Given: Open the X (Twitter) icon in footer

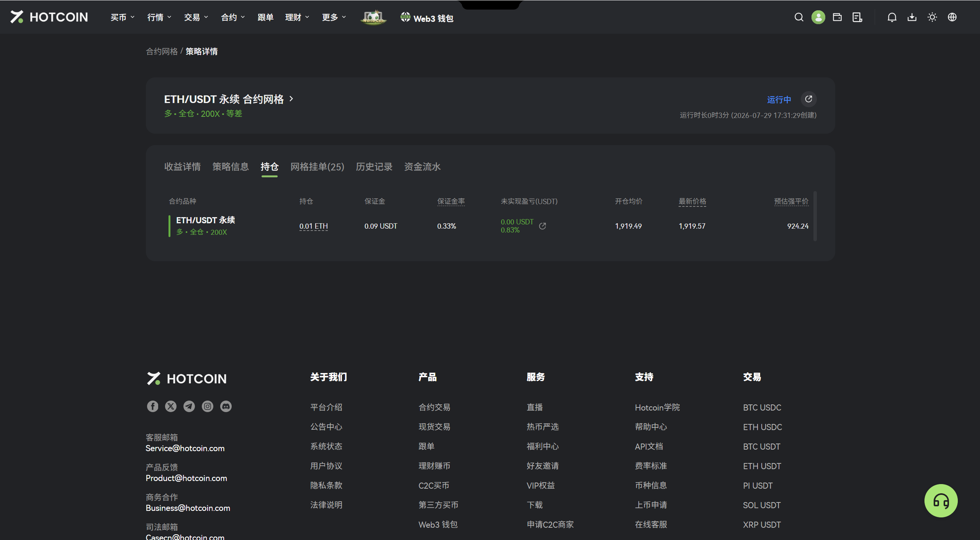Looking at the screenshot, I should pos(171,406).
